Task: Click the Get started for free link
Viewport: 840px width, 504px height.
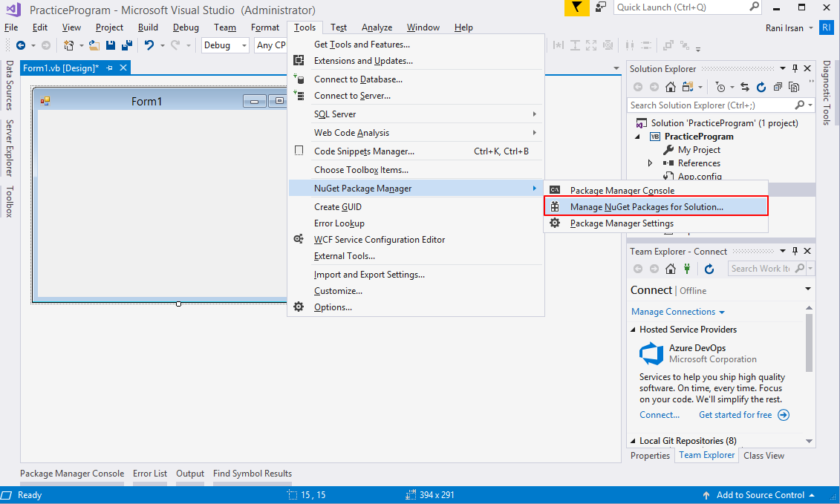Action: coord(736,415)
